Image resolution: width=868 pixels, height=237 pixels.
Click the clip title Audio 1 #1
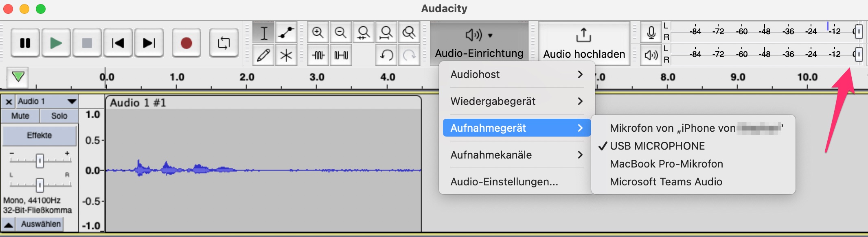[x=138, y=103]
